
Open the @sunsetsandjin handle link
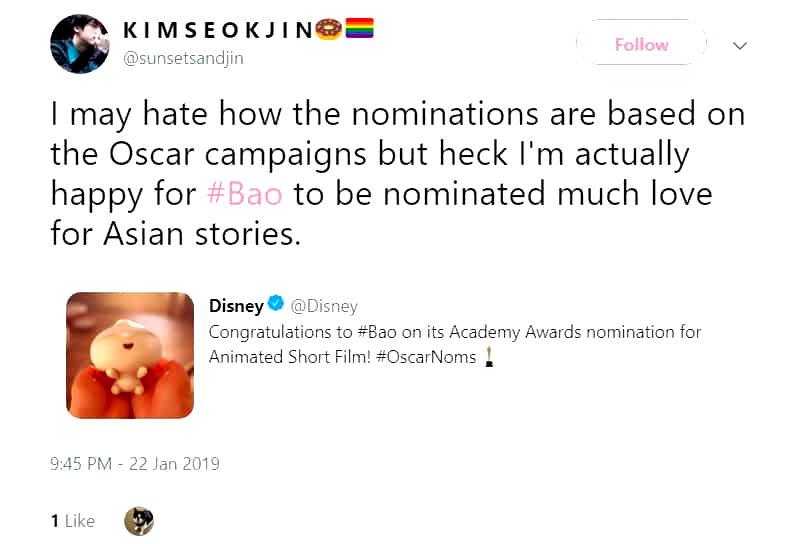[x=183, y=58]
